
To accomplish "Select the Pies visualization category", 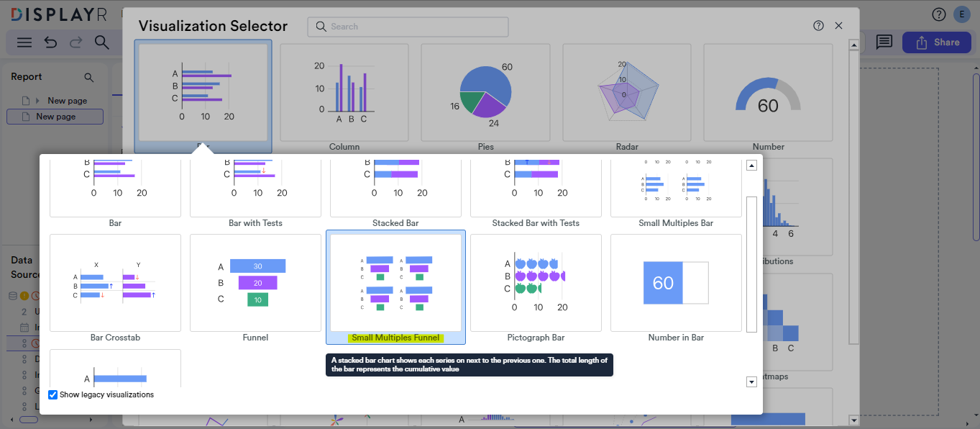I will pyautogui.click(x=485, y=92).
